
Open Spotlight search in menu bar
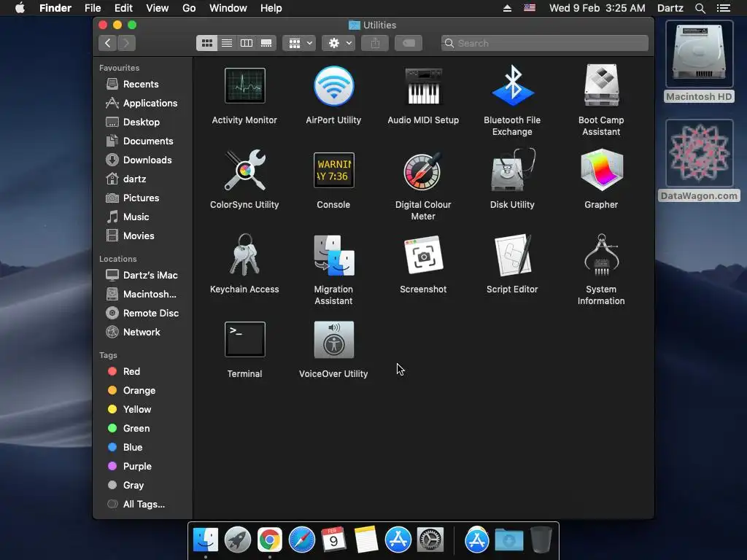click(x=700, y=8)
